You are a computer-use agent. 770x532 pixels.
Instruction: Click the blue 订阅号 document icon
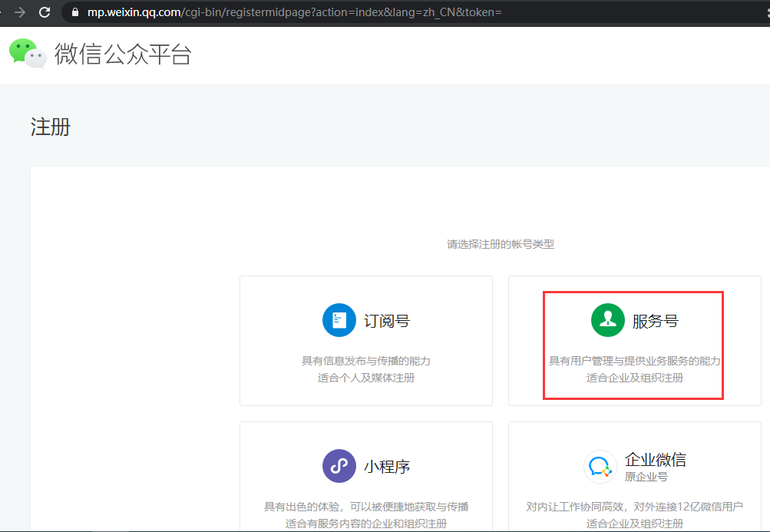click(339, 320)
